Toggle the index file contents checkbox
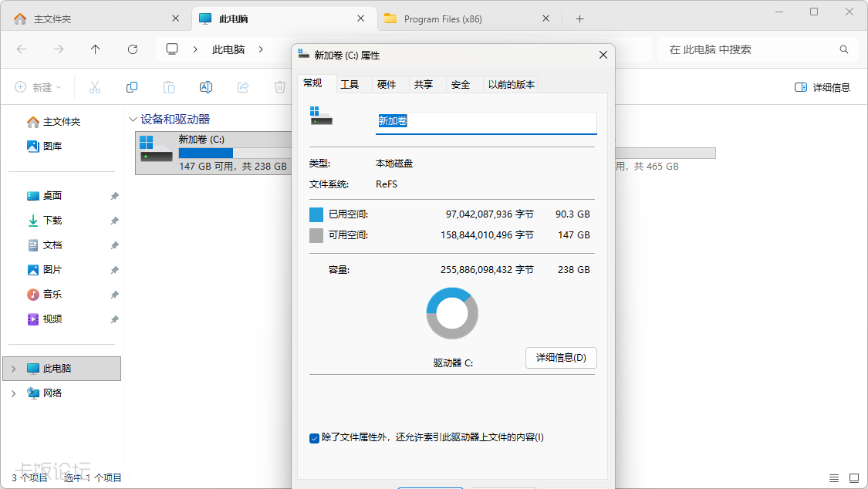The height and width of the screenshot is (489, 868). pyautogui.click(x=315, y=438)
